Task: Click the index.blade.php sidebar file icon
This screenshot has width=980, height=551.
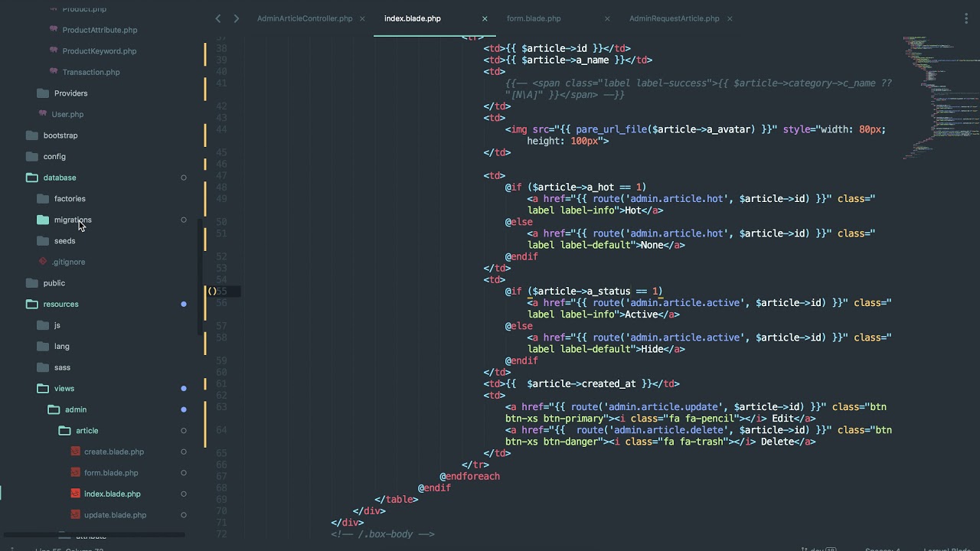Action: pos(75,494)
